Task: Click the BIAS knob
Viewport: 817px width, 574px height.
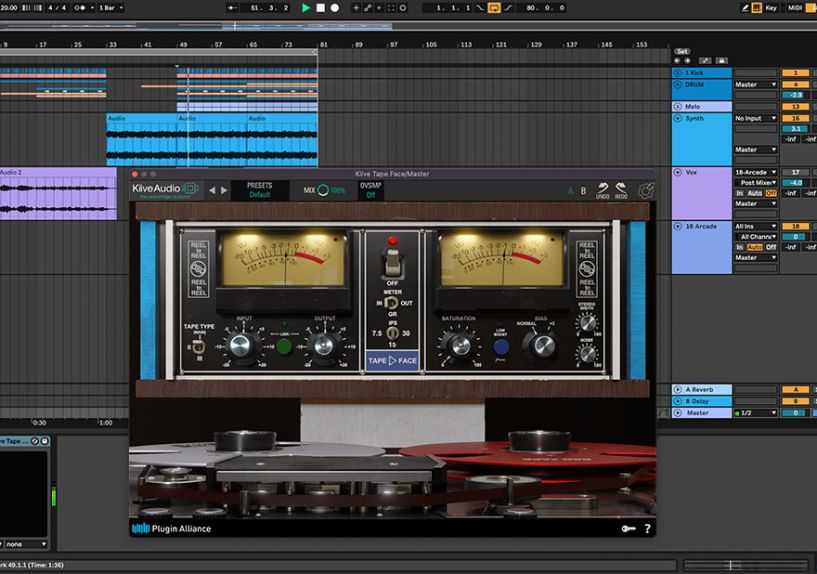Action: [x=542, y=345]
